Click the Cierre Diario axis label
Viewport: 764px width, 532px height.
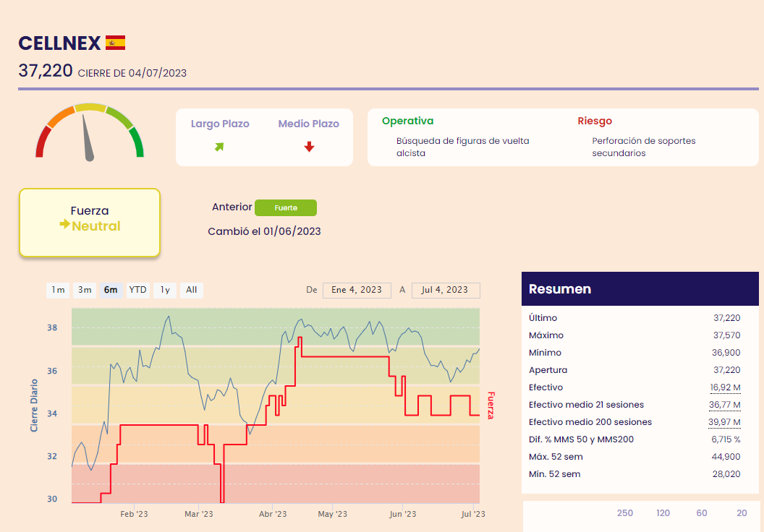tap(34, 406)
